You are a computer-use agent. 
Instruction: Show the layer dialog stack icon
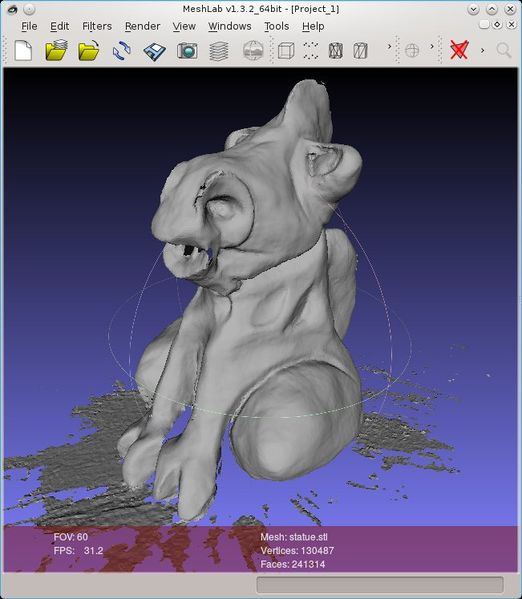219,51
